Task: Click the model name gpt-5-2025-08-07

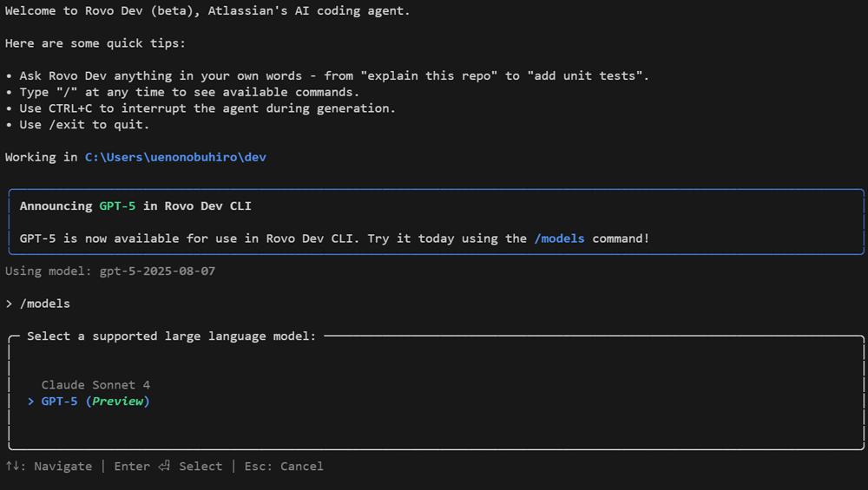Action: click(157, 271)
